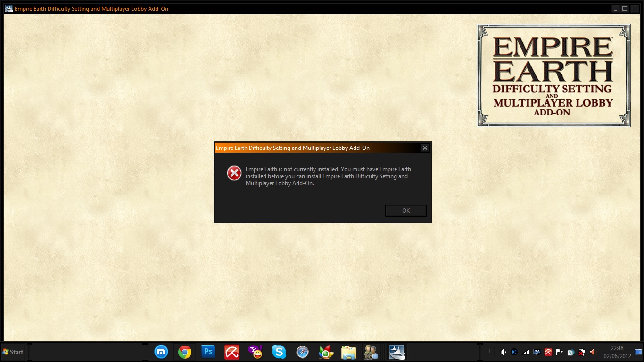Open Yahoo Messenger from the taskbar
The height and width of the screenshot is (362, 644).
tap(255, 352)
